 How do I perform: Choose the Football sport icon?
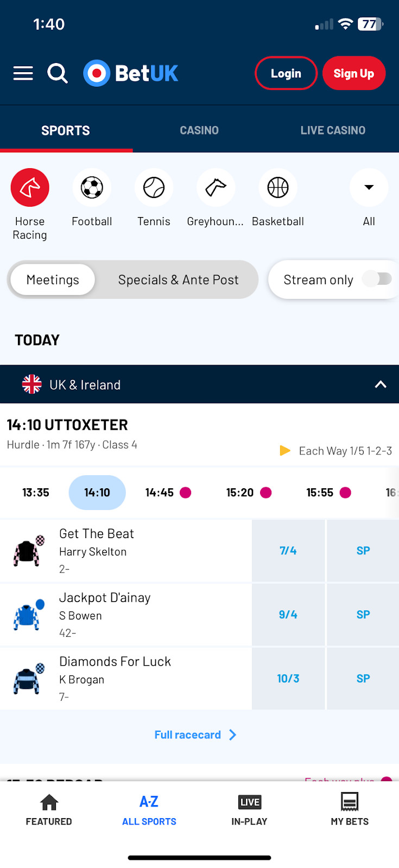[x=92, y=188]
